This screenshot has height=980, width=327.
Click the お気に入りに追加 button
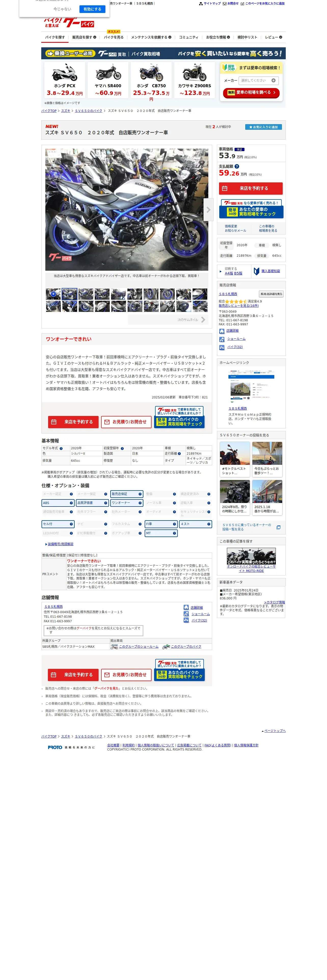coord(263,127)
